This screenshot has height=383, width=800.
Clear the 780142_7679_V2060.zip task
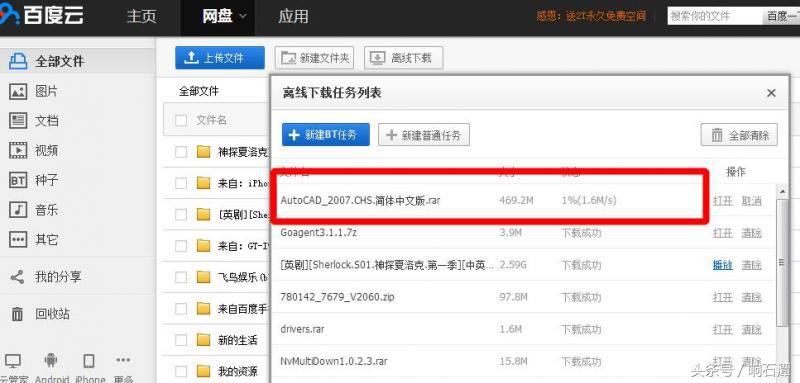[x=752, y=297]
